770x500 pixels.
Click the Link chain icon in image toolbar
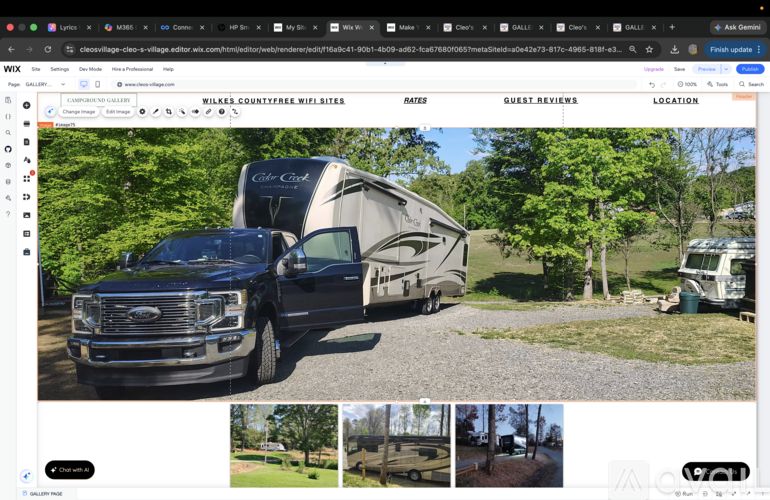pyautogui.click(x=209, y=111)
